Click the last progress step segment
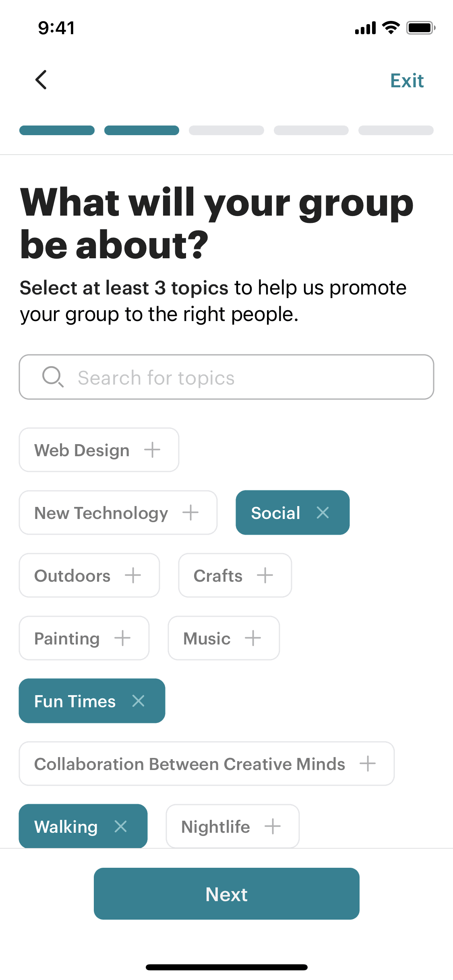This screenshot has height=980, width=453. (396, 130)
